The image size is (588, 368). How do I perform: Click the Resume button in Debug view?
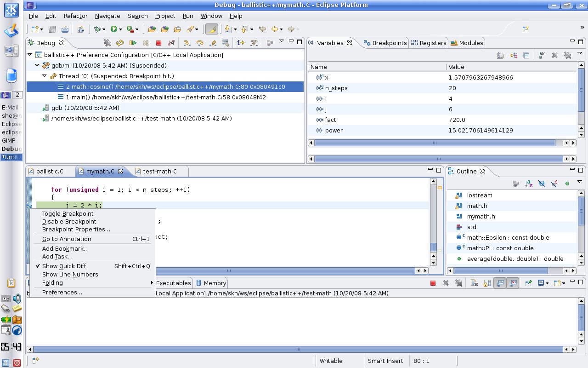pos(133,43)
